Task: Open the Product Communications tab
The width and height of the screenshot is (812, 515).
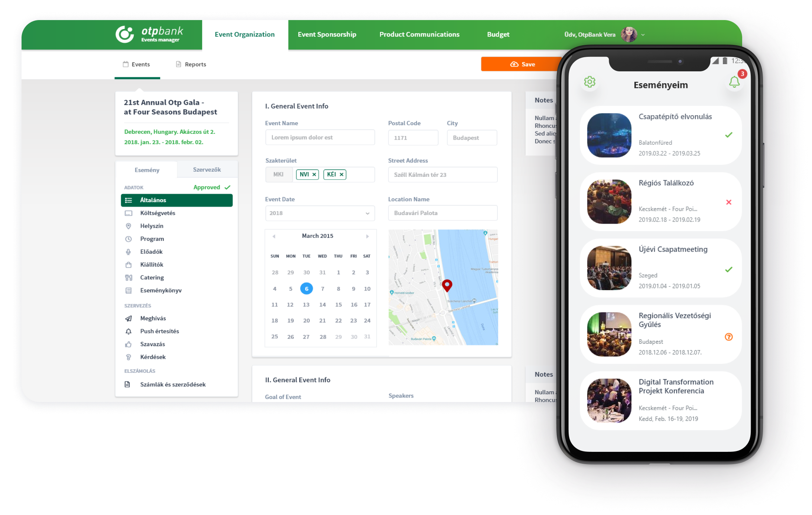Action: point(419,35)
